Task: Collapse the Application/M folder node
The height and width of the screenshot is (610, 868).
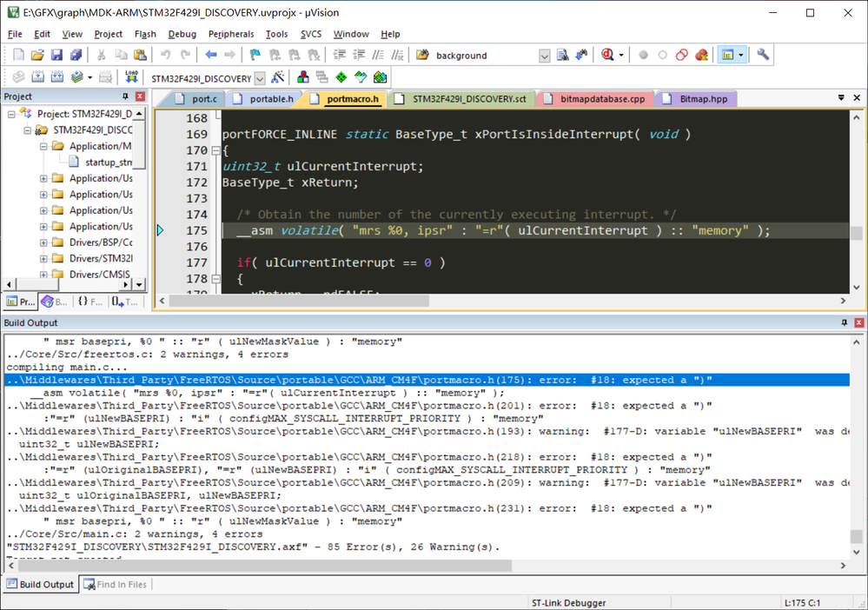Action: click(43, 146)
